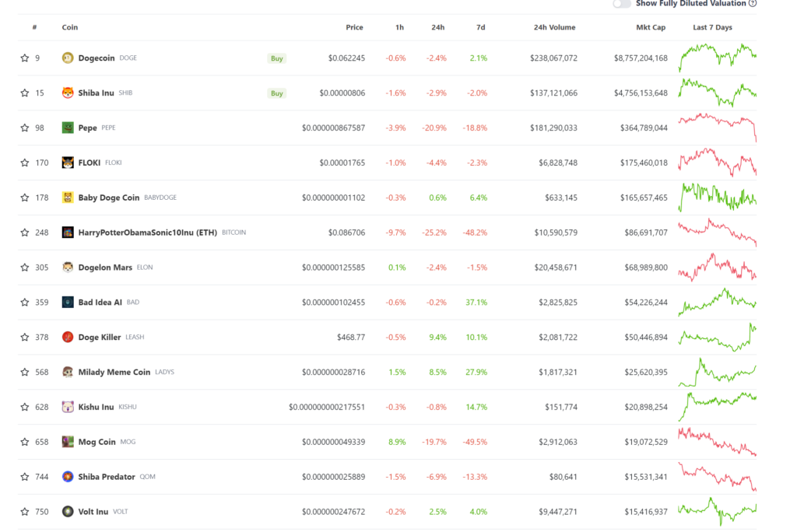
Task: Sort table by # rank column
Action: [x=34, y=27]
